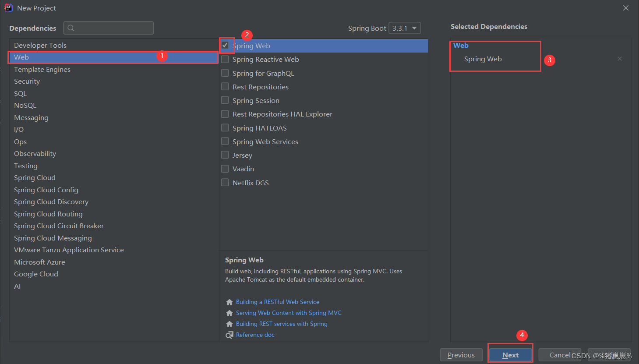The height and width of the screenshot is (364, 639).
Task: Tick the Rest Repositories checkbox
Action: coord(225,86)
